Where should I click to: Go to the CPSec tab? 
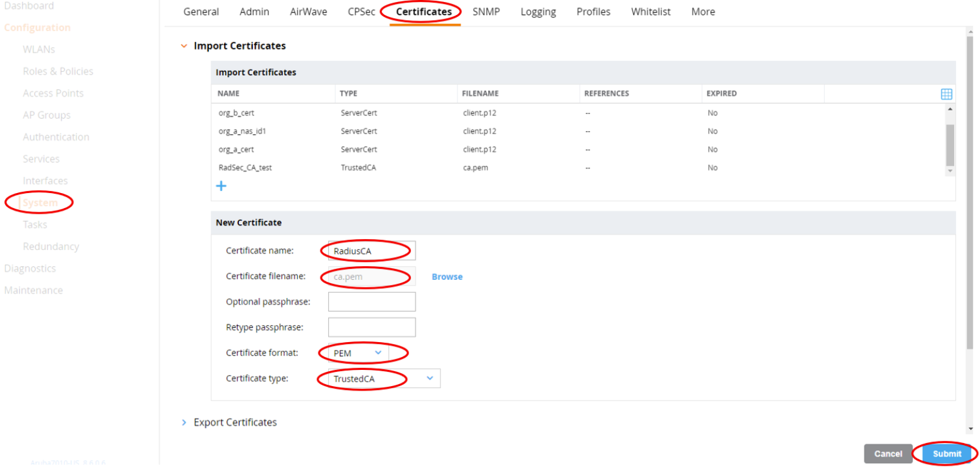361,12
